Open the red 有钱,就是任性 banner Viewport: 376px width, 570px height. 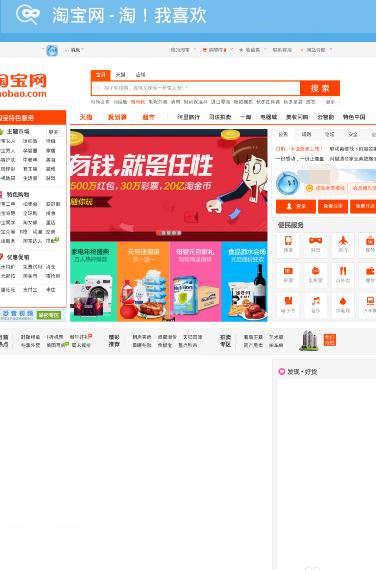(x=169, y=185)
